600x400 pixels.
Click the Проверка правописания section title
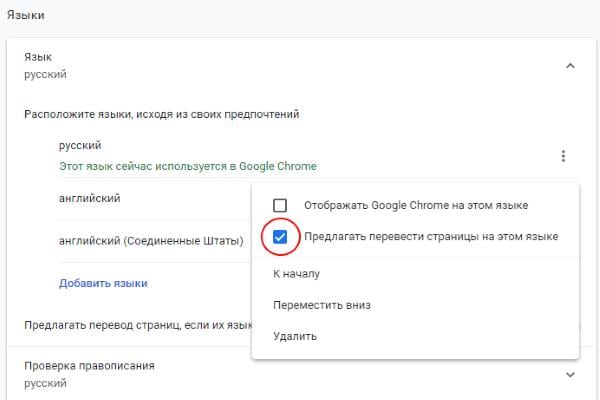pos(89,366)
